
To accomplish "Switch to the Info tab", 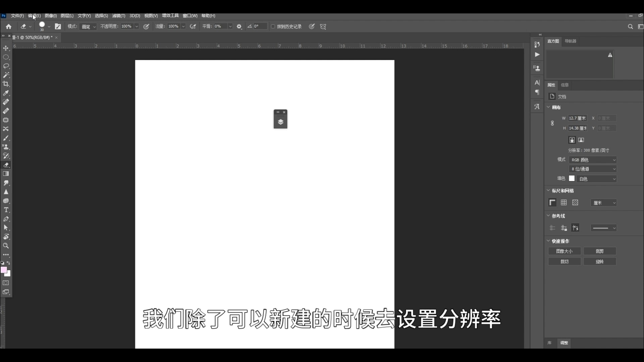I will [565, 85].
